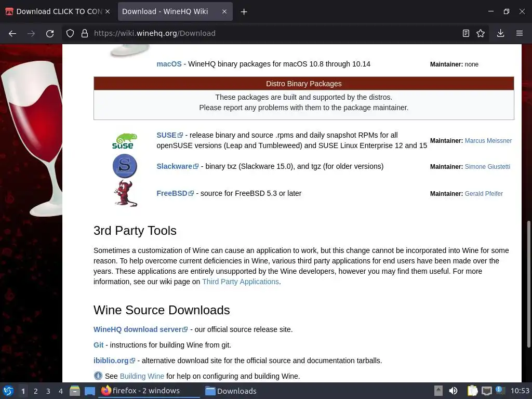Click the SUSE chameleon logo
The width and height of the screenshot is (532, 399).
[x=125, y=141]
